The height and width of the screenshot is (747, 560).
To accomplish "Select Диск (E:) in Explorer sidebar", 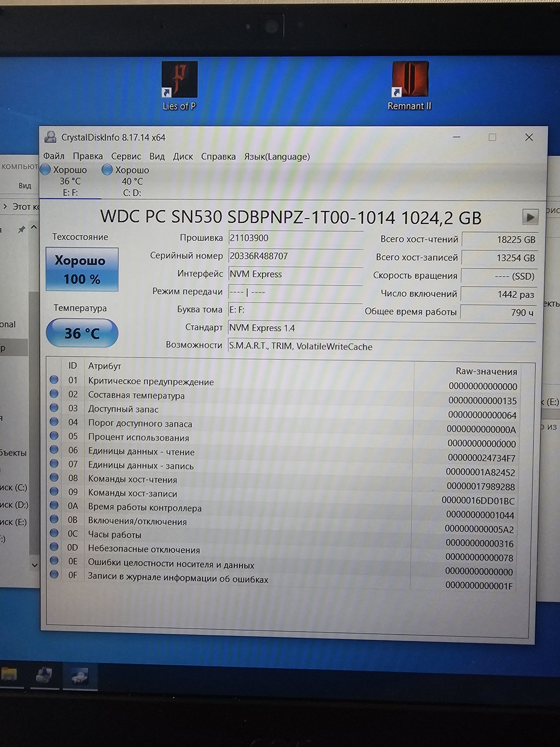I will click(13, 522).
